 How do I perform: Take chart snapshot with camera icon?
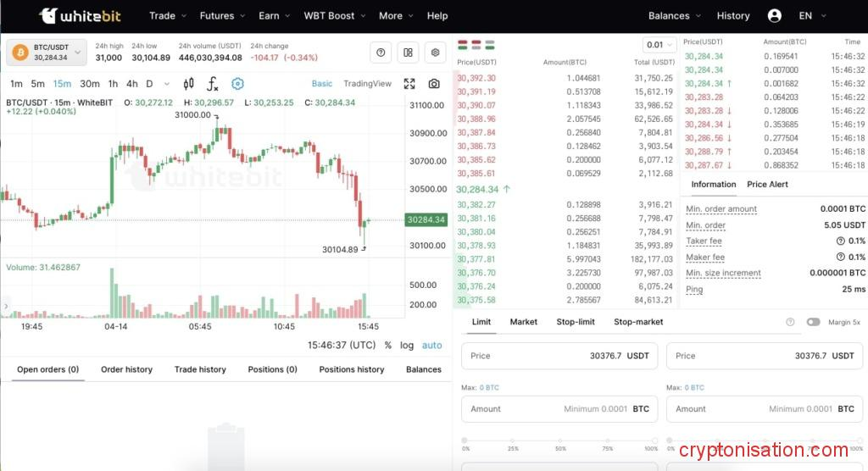434,84
